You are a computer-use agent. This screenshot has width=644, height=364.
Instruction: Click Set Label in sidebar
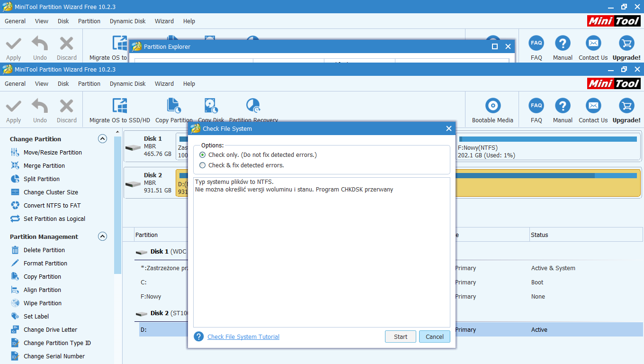pyautogui.click(x=36, y=316)
